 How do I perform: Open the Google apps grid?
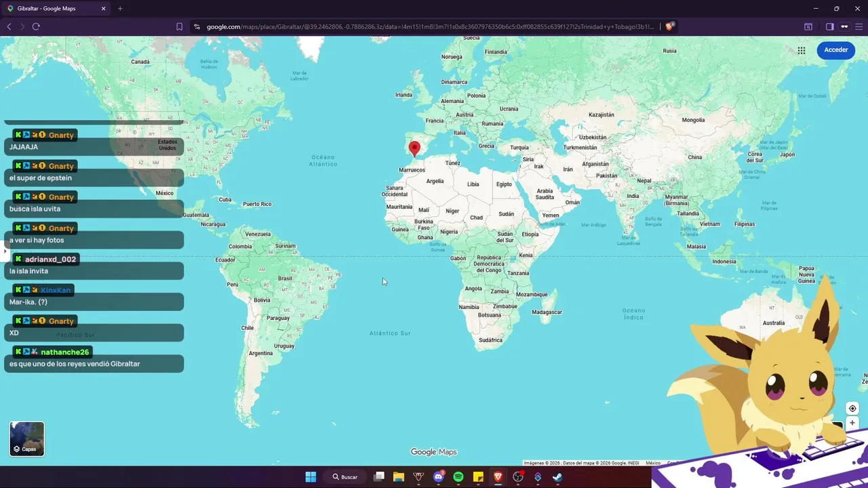pos(802,50)
